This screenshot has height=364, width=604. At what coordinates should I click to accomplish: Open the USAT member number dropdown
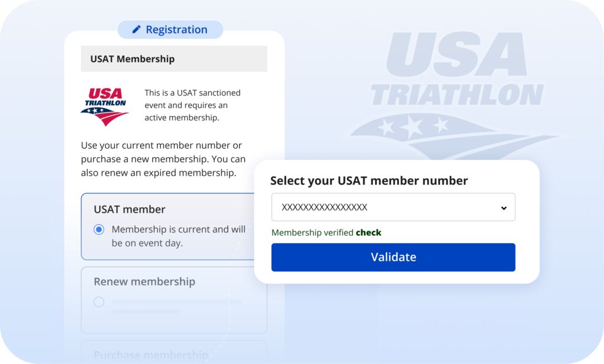pos(393,208)
